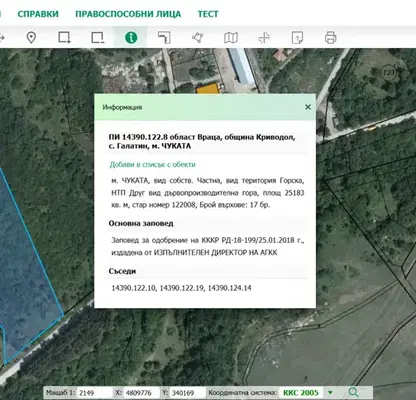Select the polygon drawing tool
The image size is (416, 400).
(198, 37)
